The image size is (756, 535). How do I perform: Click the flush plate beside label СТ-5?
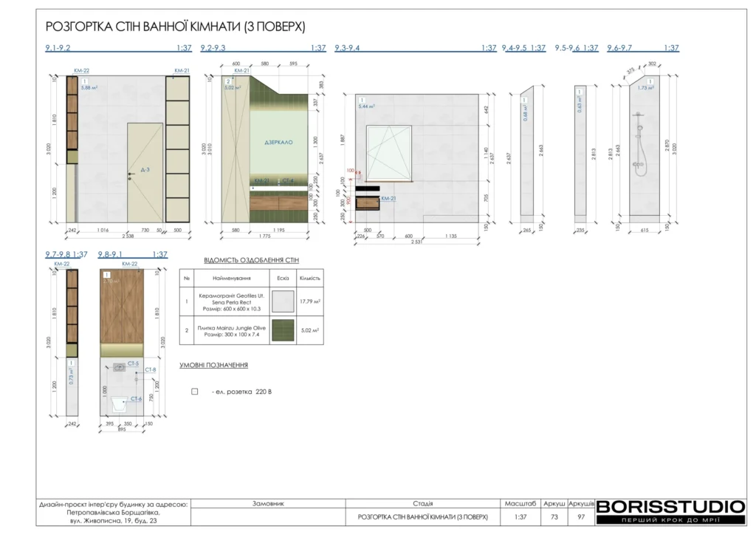119,367
